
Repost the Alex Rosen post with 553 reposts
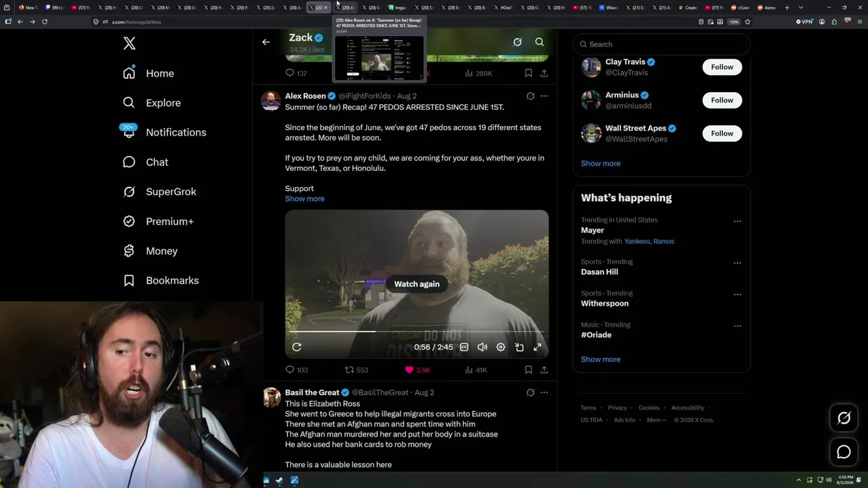point(357,370)
